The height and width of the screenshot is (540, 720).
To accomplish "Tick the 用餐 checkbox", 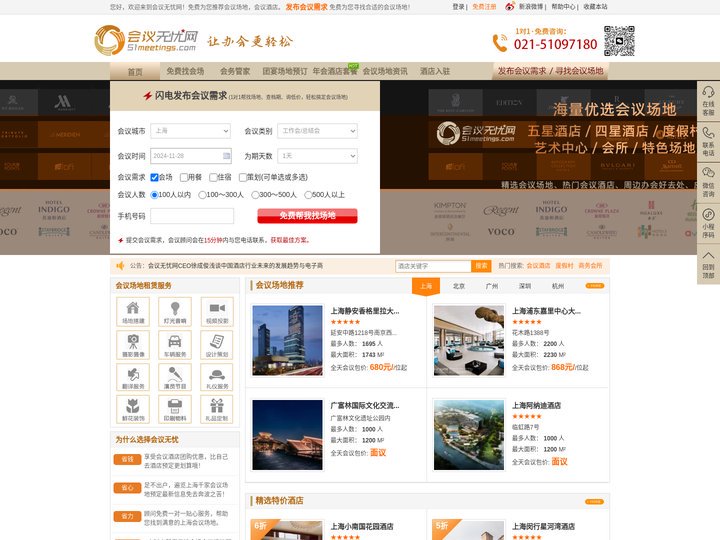I will 184,177.
